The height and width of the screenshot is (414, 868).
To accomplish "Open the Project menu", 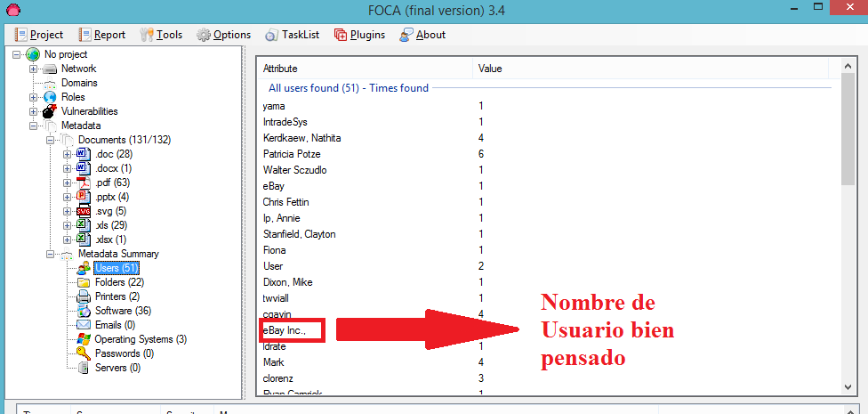I will pos(39,35).
